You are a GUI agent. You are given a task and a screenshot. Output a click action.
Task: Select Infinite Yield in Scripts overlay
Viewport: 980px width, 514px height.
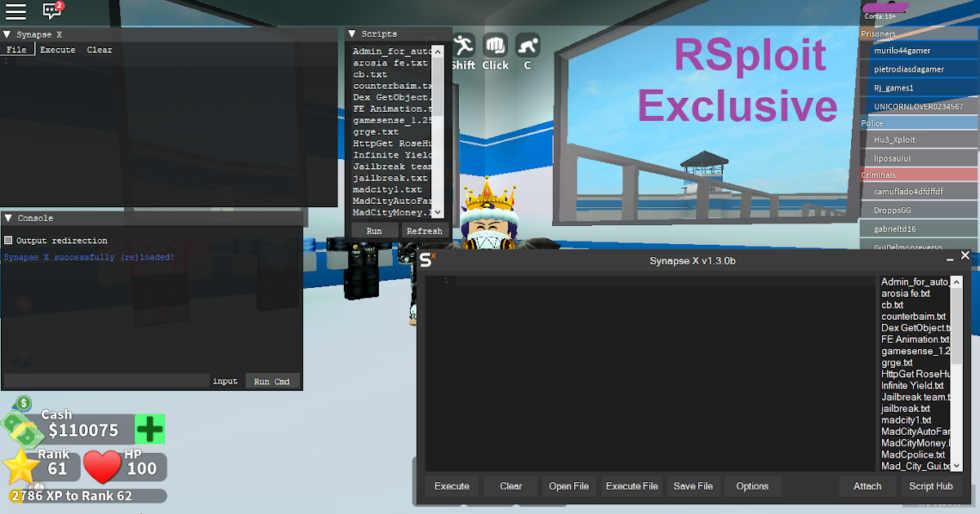[x=390, y=155]
